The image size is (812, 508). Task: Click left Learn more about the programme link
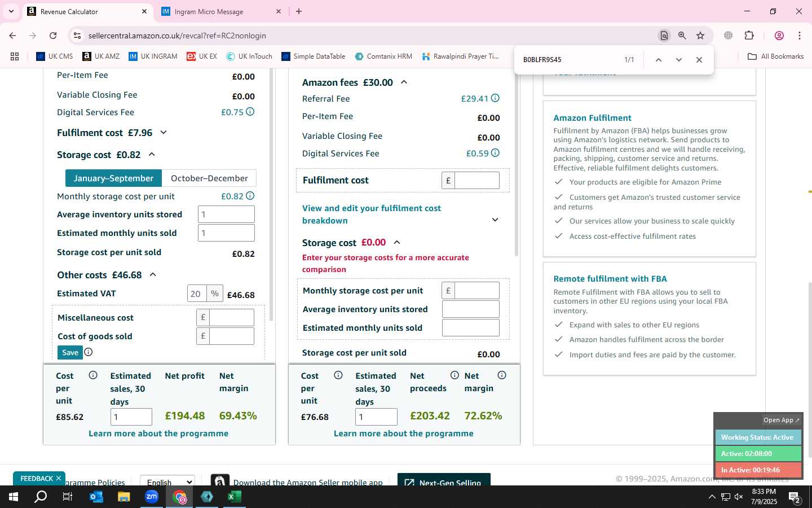point(158,433)
